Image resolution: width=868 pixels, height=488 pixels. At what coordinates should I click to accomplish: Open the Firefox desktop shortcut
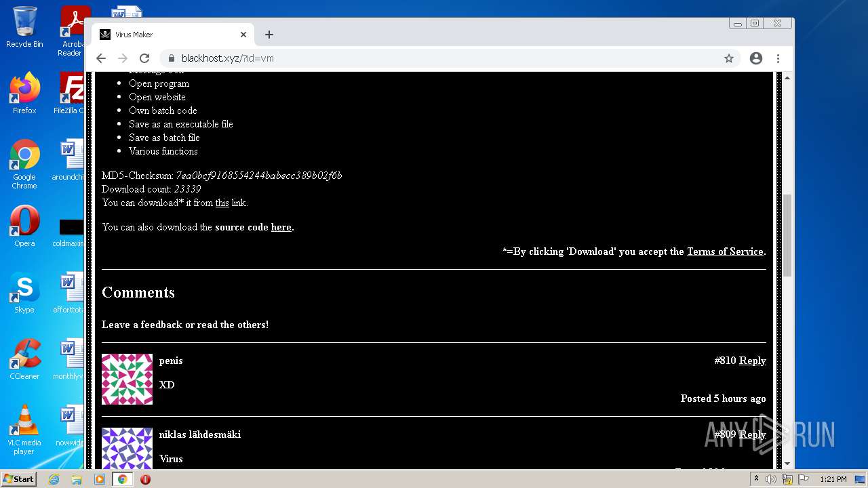point(24,94)
